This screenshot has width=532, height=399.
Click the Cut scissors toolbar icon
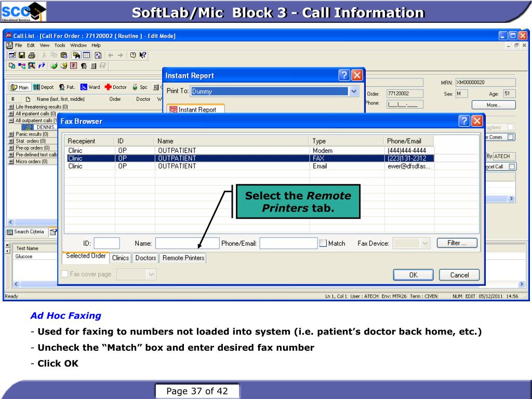44,55
